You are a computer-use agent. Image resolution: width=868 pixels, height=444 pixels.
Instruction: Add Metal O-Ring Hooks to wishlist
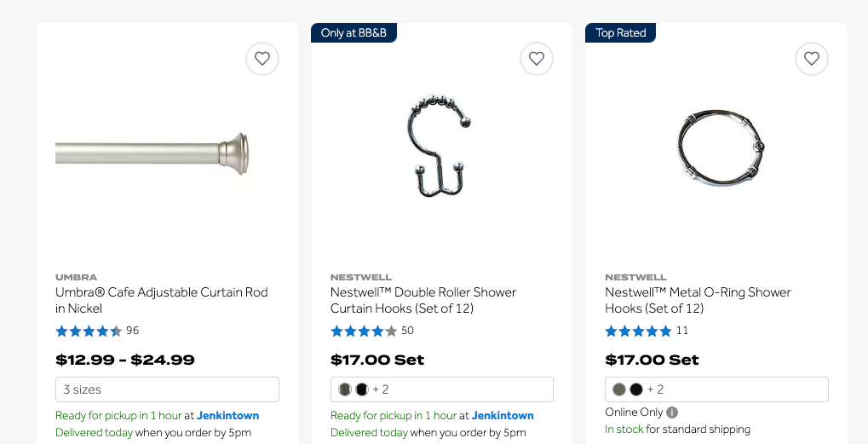812,59
